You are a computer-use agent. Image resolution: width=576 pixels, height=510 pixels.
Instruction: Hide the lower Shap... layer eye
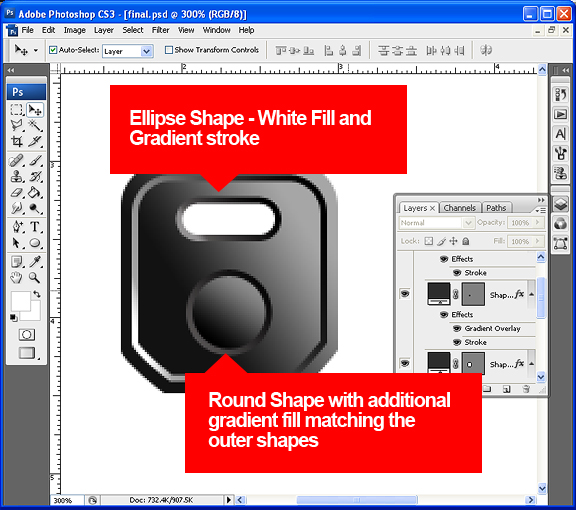coord(405,363)
